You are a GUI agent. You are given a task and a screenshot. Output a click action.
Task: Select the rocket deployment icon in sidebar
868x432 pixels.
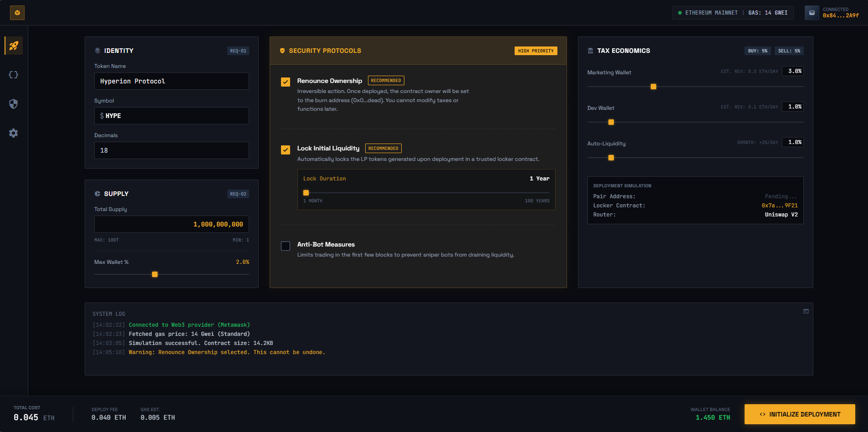tap(13, 46)
